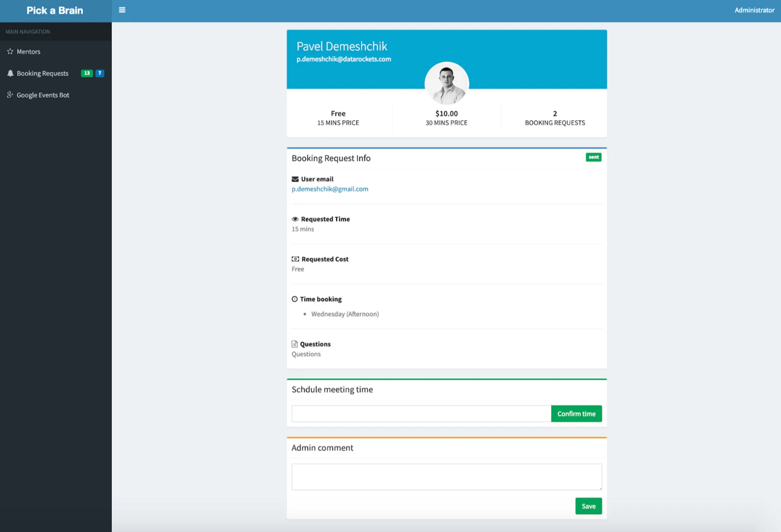Select Booking Requests in the navigation
This screenshot has width=781, height=532.
coord(42,73)
